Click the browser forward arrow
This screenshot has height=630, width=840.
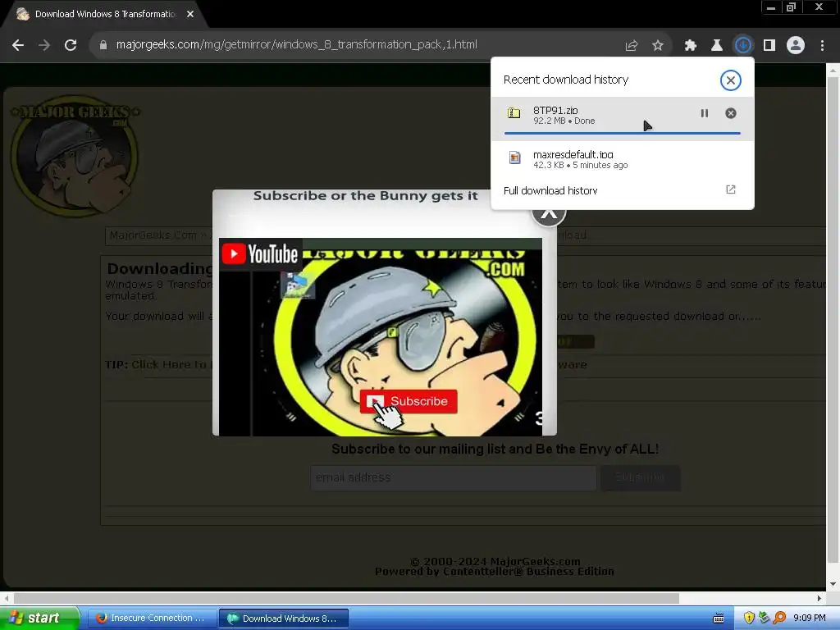click(44, 45)
